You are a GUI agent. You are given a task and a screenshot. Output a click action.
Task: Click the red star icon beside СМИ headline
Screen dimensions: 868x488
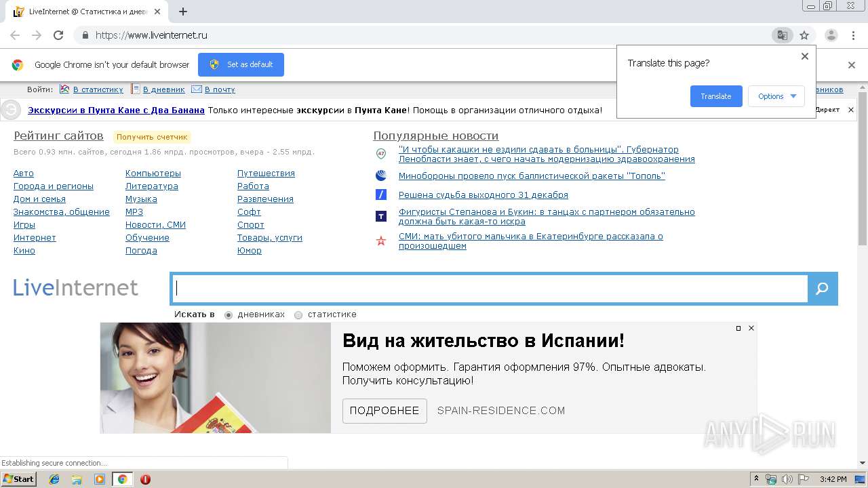click(x=381, y=241)
